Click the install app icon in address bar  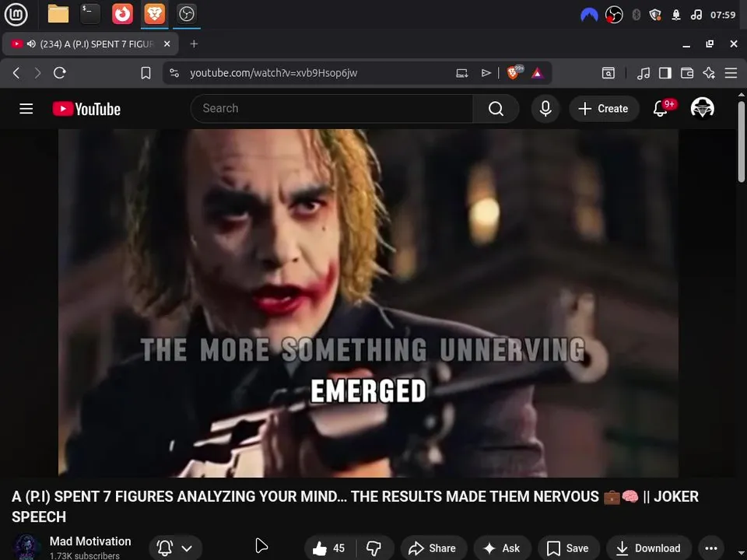(x=461, y=73)
